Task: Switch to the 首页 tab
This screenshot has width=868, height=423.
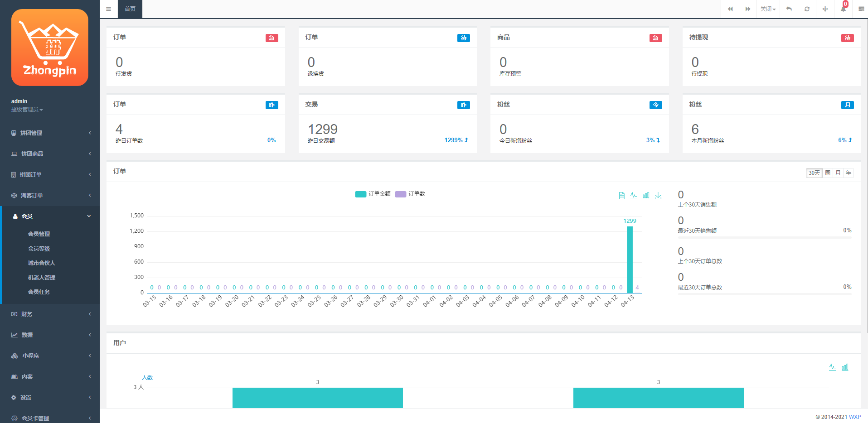Action: [x=130, y=9]
